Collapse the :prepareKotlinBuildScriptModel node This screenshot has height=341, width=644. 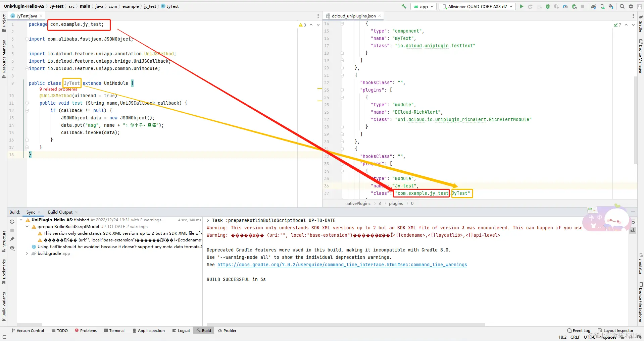(x=27, y=227)
